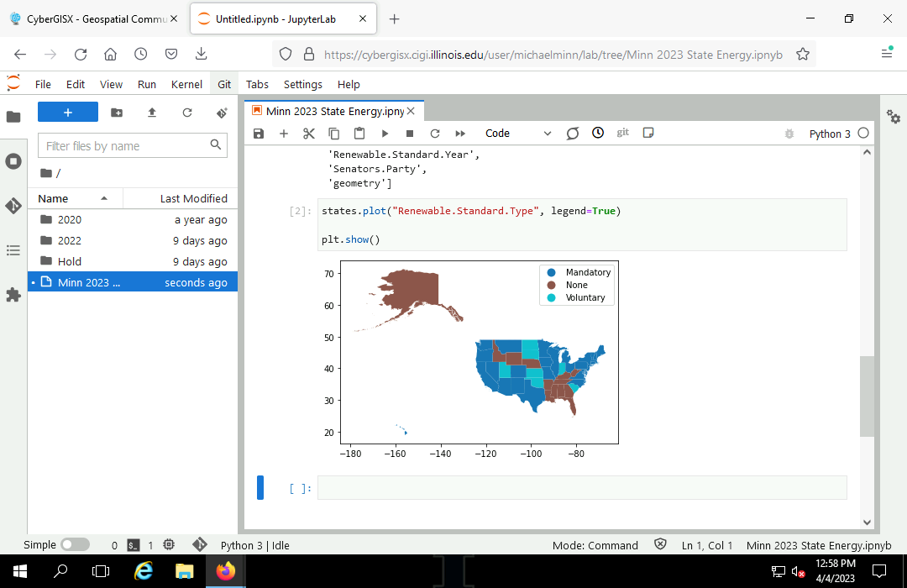Open the cell type Code dropdown
This screenshot has height=588, width=907.
click(x=517, y=134)
